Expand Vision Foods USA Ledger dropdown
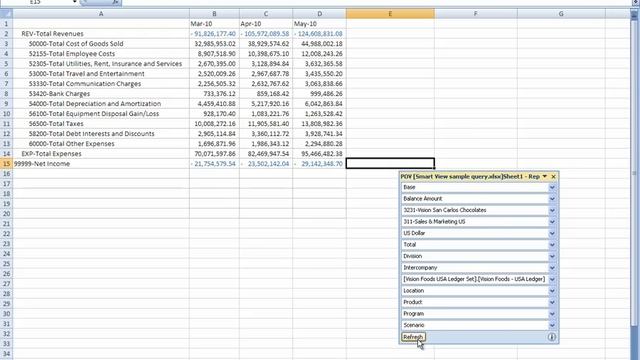The image size is (640, 360). 552,279
